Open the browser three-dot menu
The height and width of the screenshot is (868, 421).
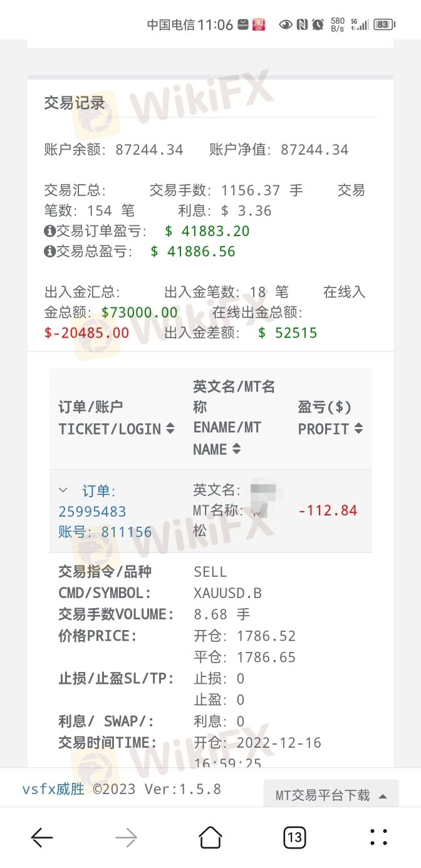(x=378, y=837)
